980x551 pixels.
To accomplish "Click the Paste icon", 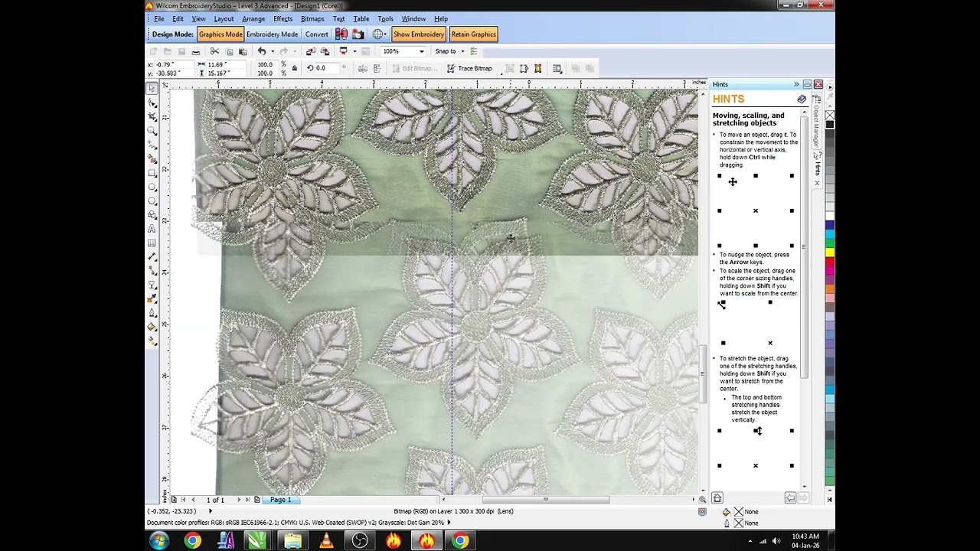I will pos(243,51).
